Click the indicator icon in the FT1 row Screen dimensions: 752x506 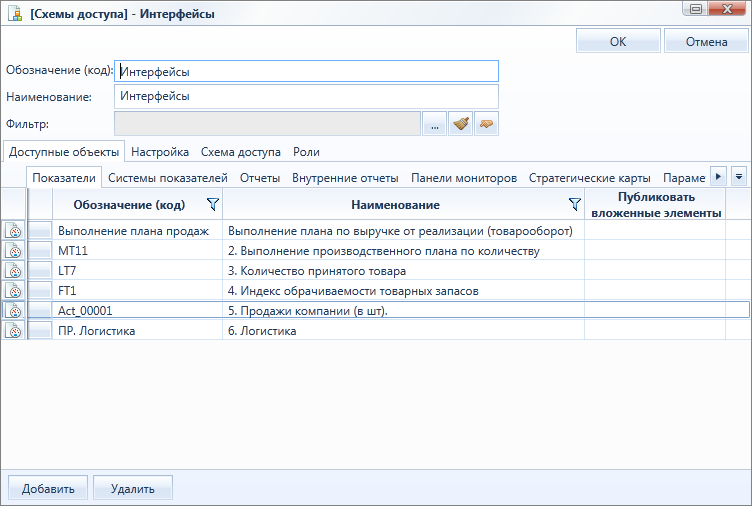coord(14,291)
